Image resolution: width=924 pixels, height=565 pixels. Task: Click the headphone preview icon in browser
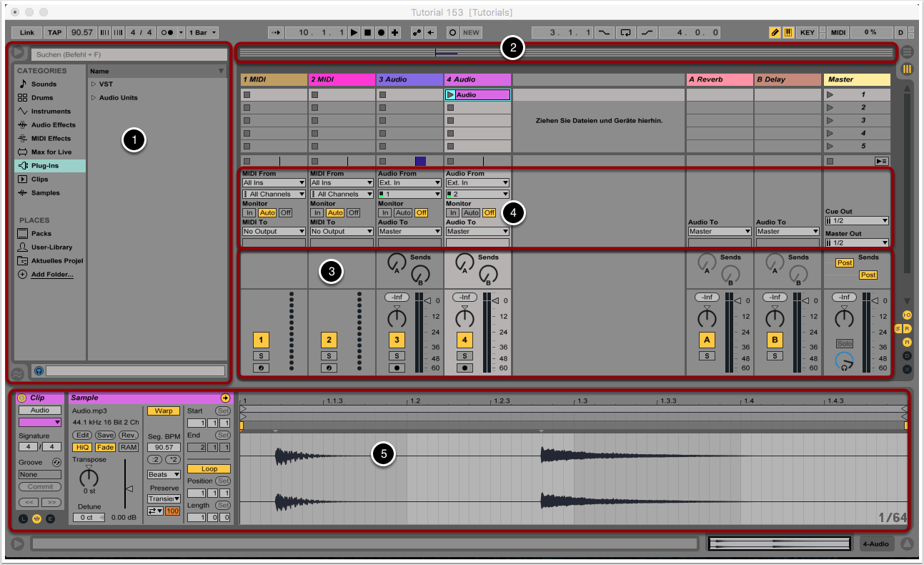(x=39, y=371)
